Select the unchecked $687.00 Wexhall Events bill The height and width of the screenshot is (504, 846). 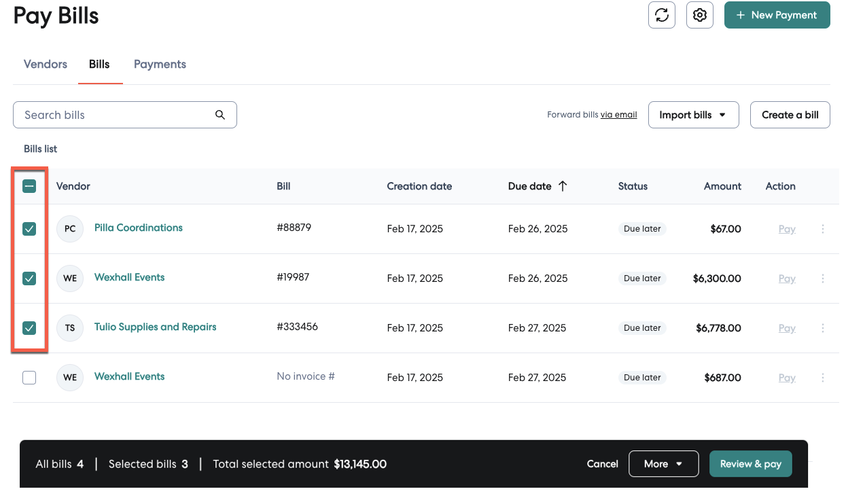pos(29,378)
